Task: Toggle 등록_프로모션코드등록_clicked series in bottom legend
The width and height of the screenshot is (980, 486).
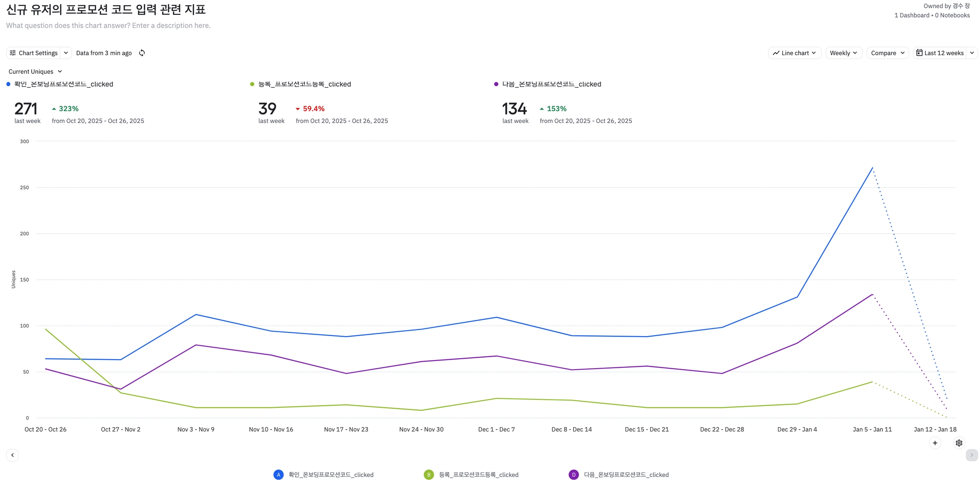Action: tap(479, 475)
